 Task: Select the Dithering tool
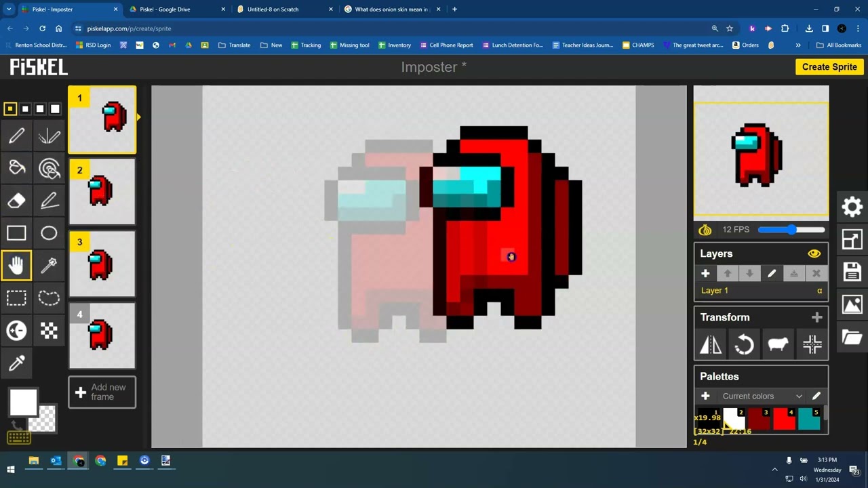[x=49, y=331]
